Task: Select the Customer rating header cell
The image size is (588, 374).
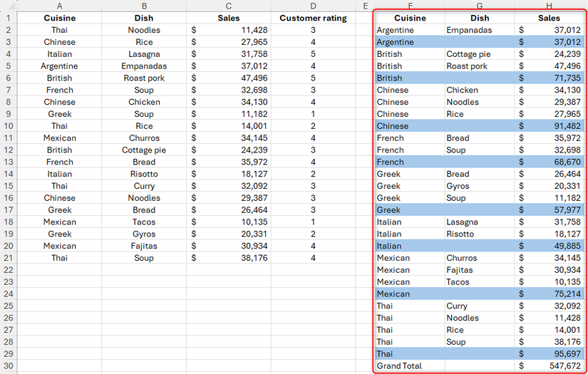Action: pos(313,18)
